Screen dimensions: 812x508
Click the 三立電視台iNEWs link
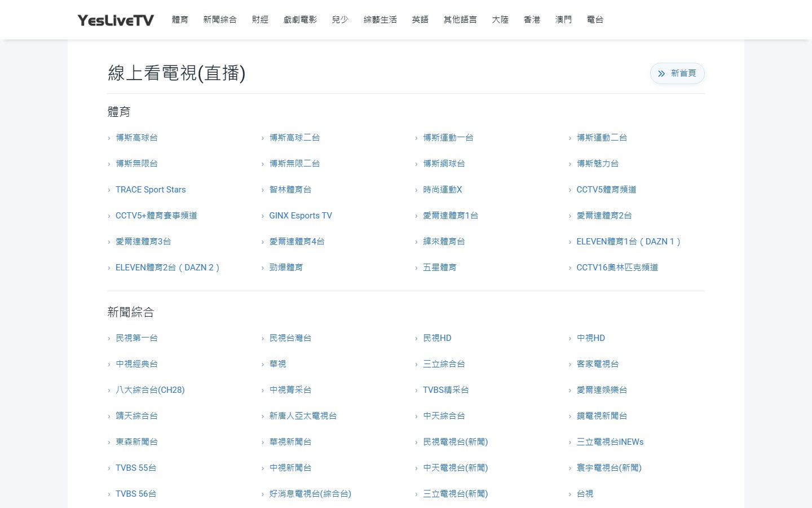[x=610, y=442]
